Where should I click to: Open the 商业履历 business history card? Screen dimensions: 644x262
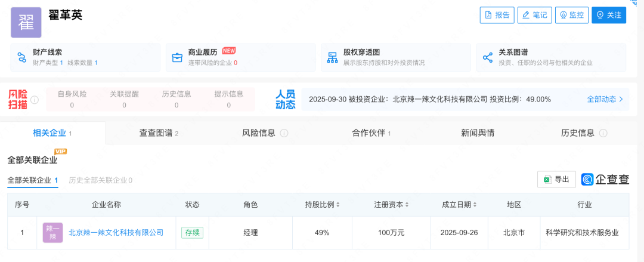click(x=240, y=57)
